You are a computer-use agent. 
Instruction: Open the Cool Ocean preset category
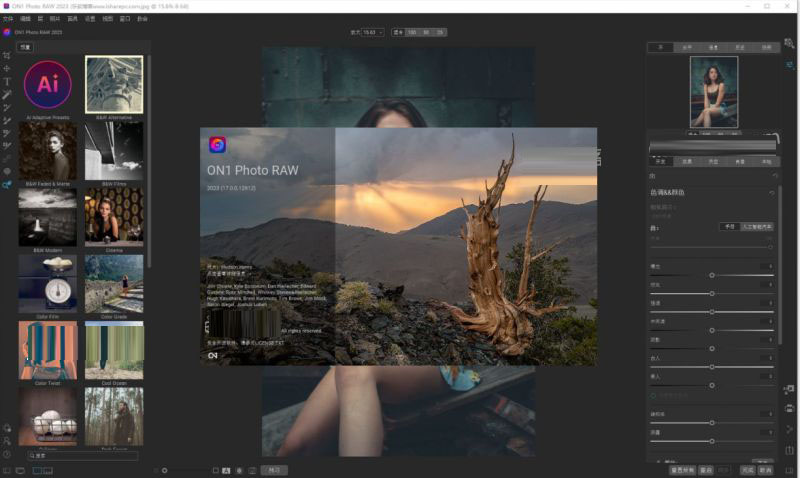point(114,350)
